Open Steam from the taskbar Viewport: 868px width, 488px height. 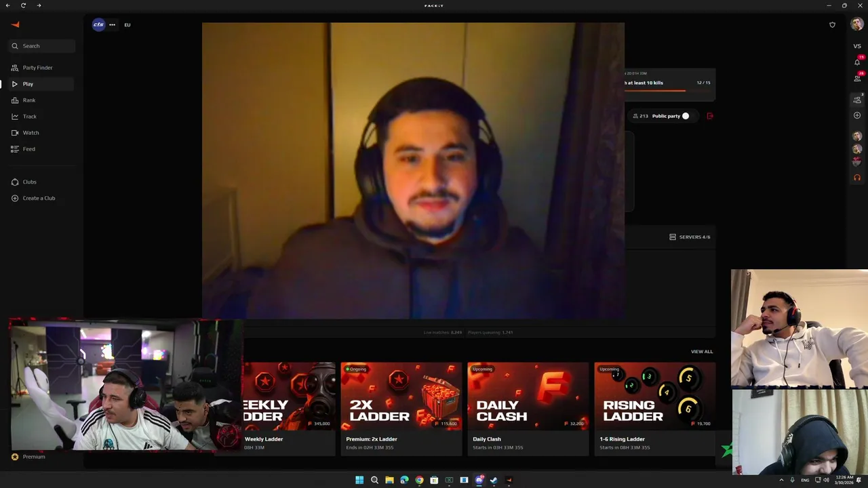(494, 480)
